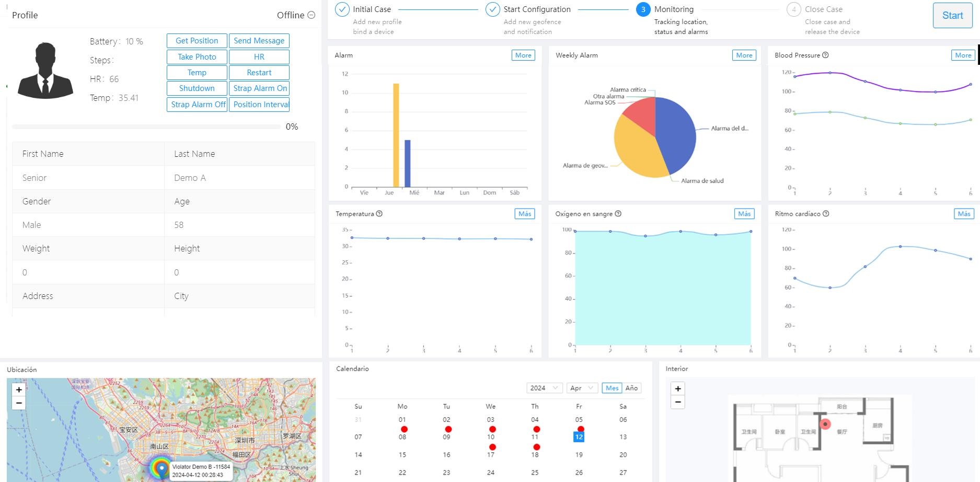Click the Start button

[952, 16]
